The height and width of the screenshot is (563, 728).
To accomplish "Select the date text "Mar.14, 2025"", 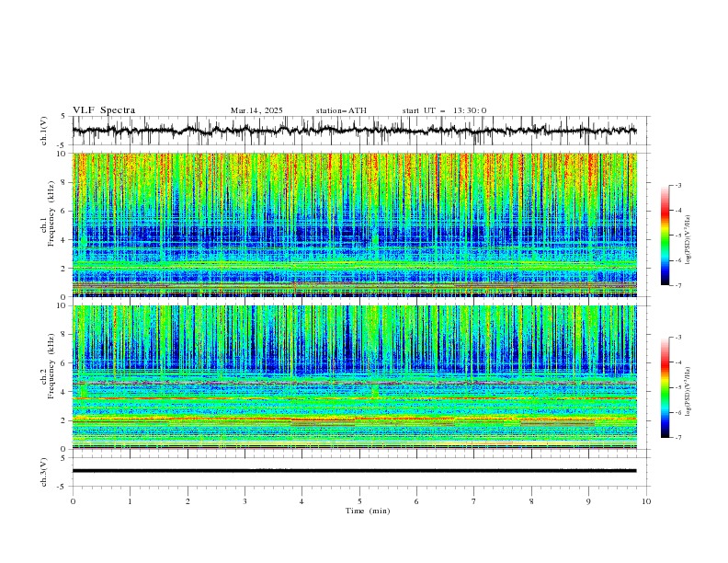I will pos(256,110).
